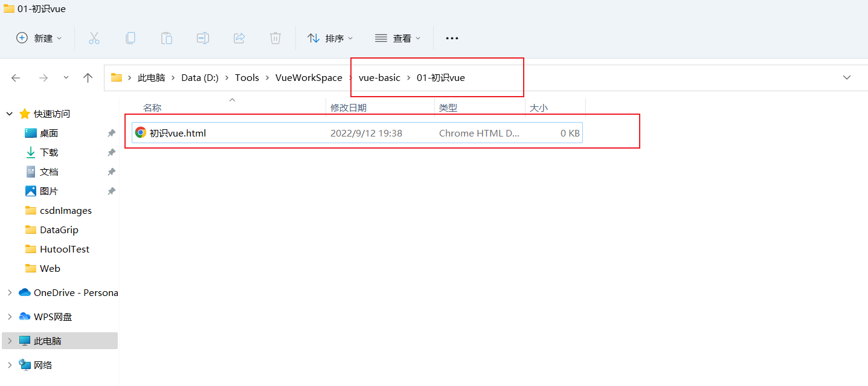Click the Up arrow to go to parent folder
The height and width of the screenshot is (386, 868).
click(88, 77)
